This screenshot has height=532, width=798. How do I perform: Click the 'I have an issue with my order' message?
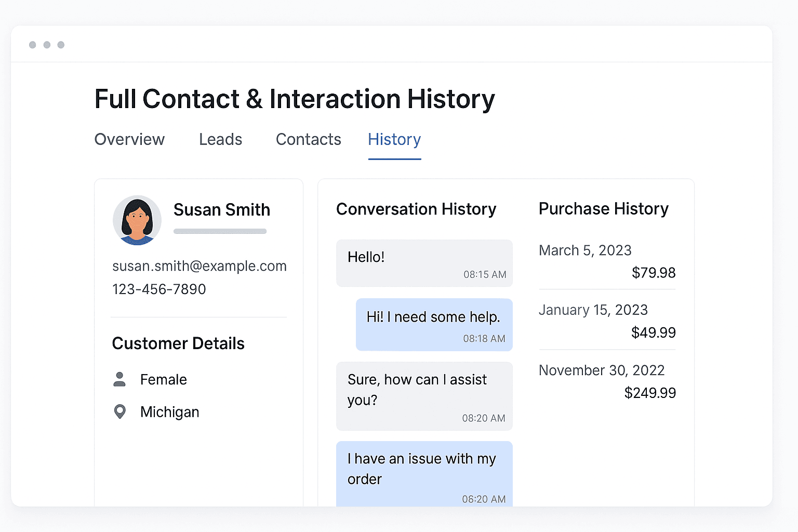[424, 469]
